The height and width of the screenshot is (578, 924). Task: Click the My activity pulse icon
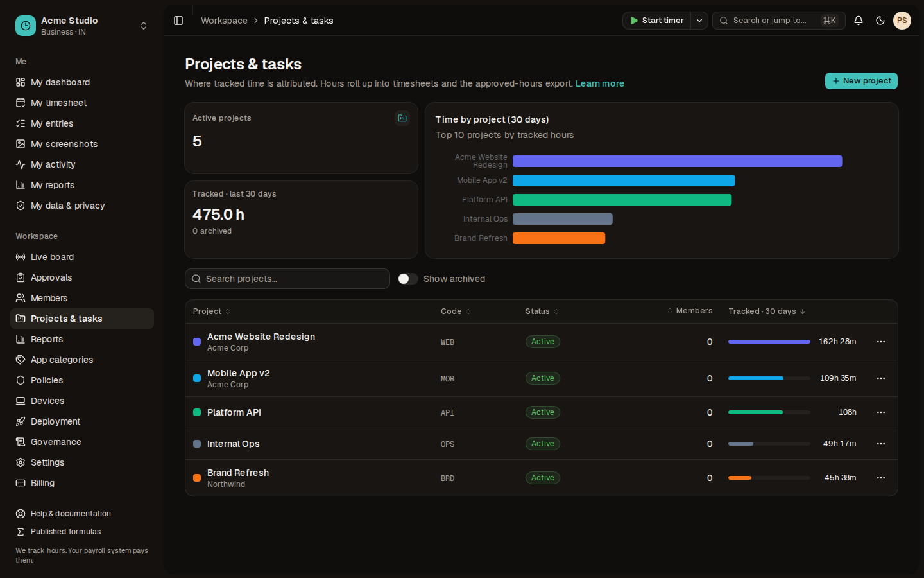(21, 164)
